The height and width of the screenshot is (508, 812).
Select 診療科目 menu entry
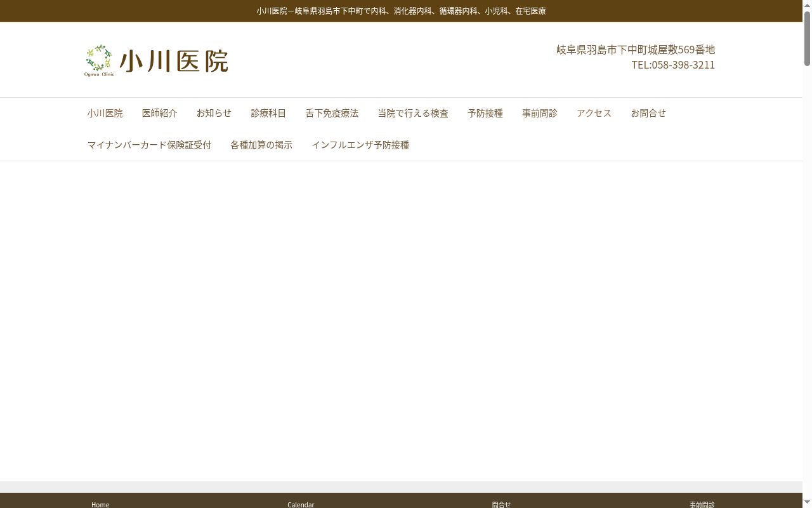point(268,113)
